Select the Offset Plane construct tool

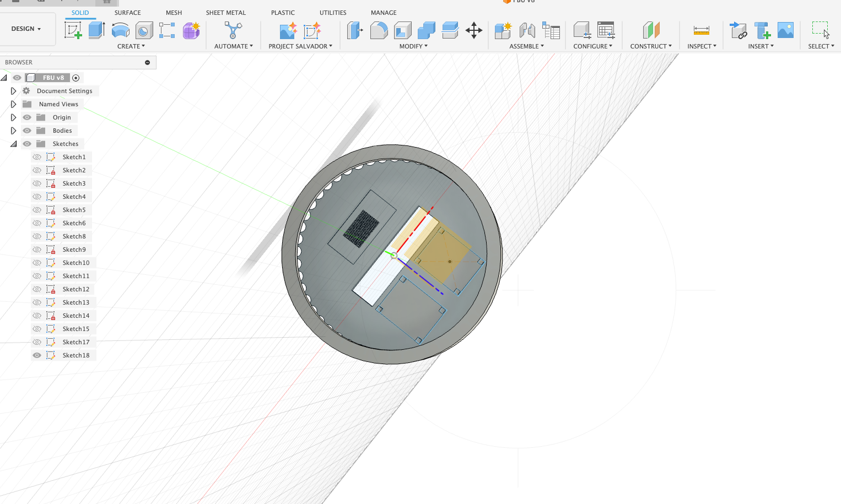coord(651,30)
